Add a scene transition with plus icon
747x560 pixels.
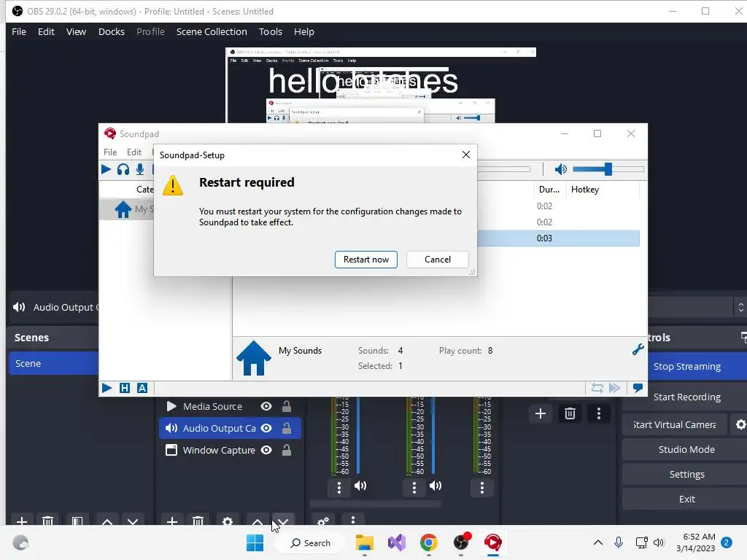[541, 413]
